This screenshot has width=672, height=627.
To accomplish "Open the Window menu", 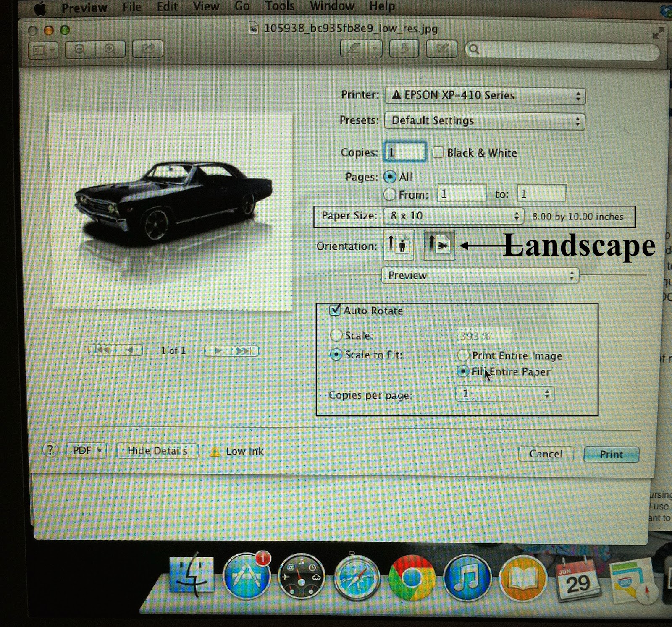I will point(332,6).
